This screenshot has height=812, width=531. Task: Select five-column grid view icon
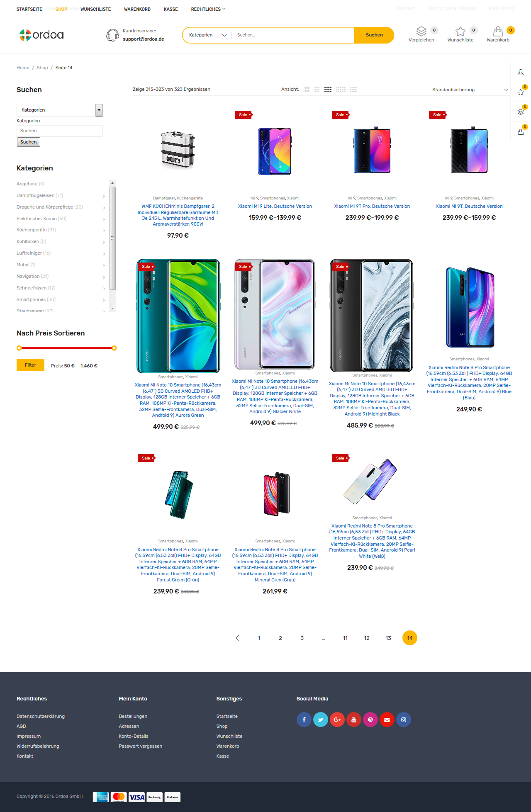point(341,89)
